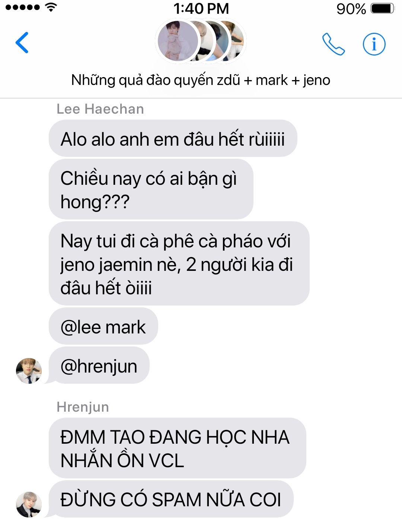402x532 pixels.
Task: Tap the 'ĐỪNG CÓ SPAM NỮA COI' message
Action: click(171, 499)
